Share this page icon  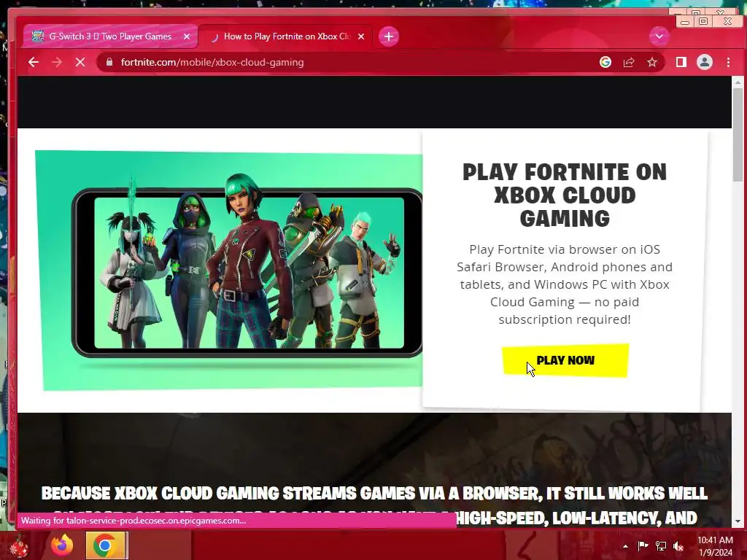pyautogui.click(x=629, y=62)
